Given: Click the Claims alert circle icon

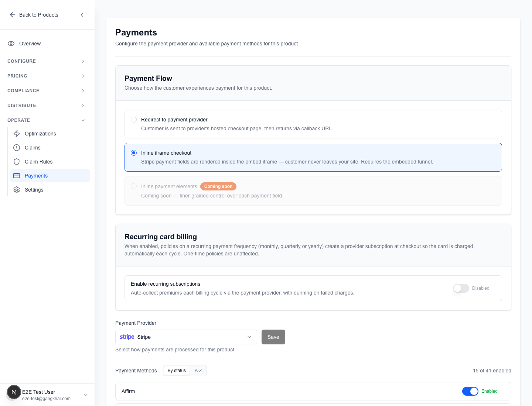Looking at the screenshot, I should click(x=17, y=148).
